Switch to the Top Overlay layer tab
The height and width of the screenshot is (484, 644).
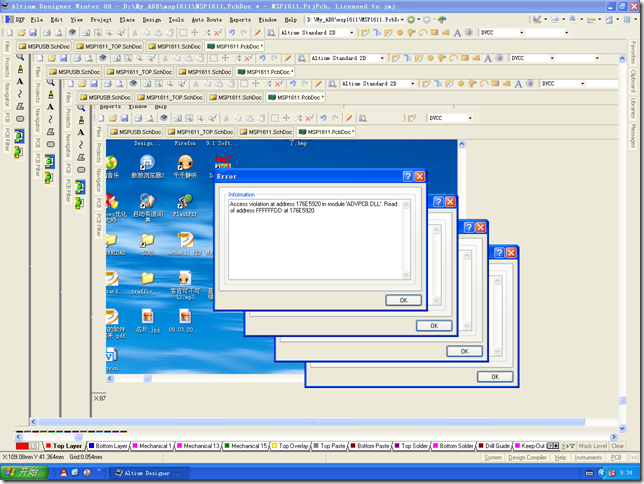(290, 446)
